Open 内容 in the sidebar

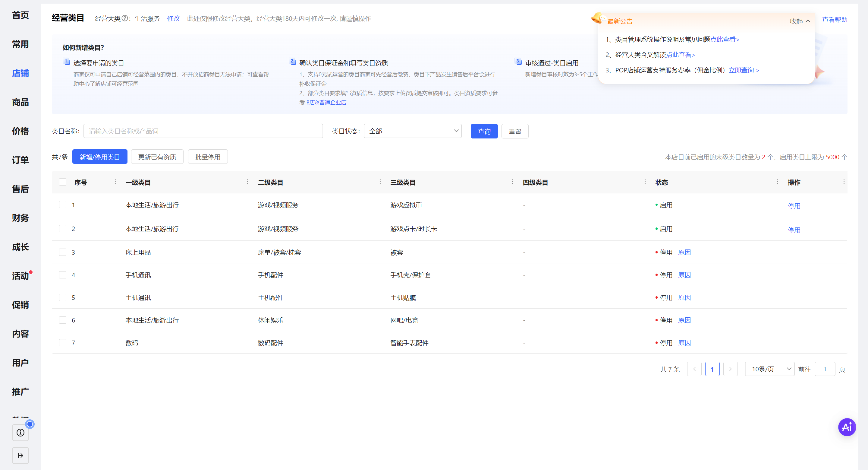(x=20, y=334)
